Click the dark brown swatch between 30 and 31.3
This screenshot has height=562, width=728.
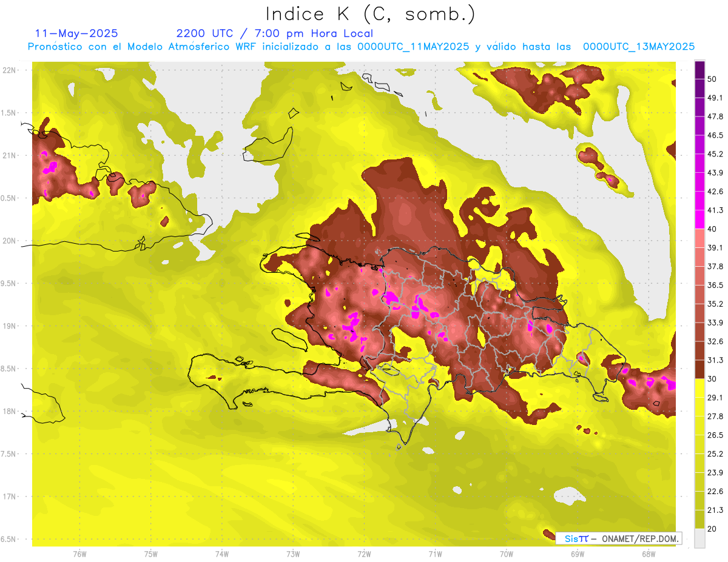click(x=699, y=369)
